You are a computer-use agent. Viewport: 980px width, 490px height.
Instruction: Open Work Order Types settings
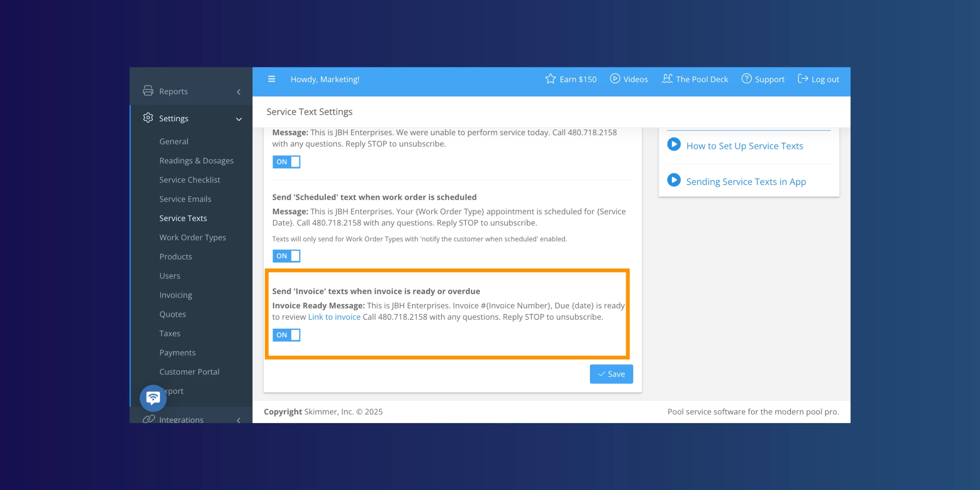point(192,237)
